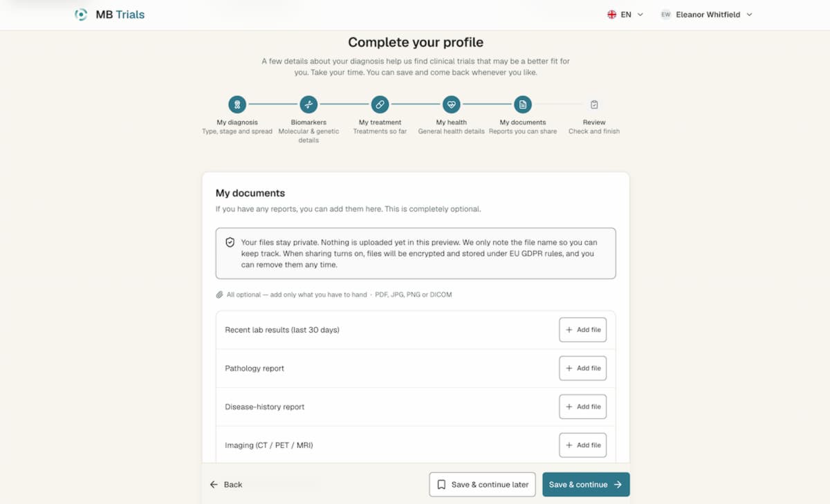The image size is (830, 504).
Task: Select the My diagnosis step icon
Action: [237, 104]
